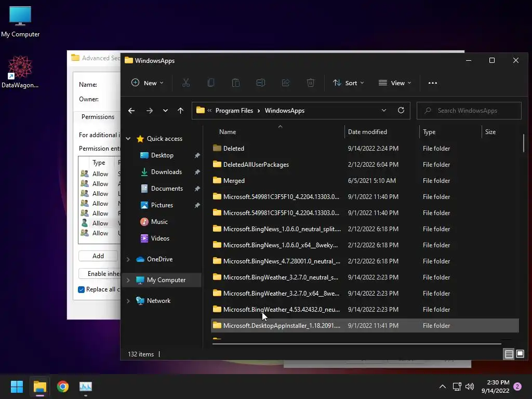Select the Pictures sidebar item
This screenshot has width=532, height=399.
pyautogui.click(x=162, y=205)
